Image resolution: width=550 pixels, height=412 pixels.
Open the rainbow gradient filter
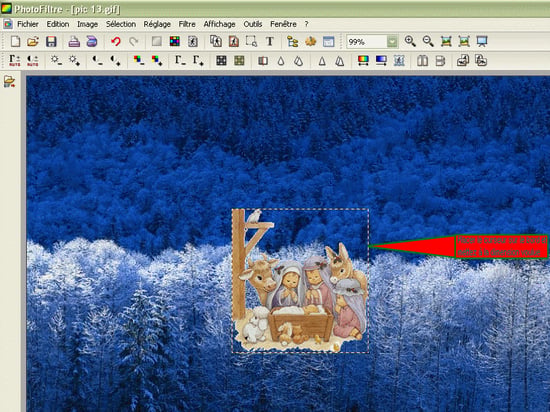pos(363,61)
